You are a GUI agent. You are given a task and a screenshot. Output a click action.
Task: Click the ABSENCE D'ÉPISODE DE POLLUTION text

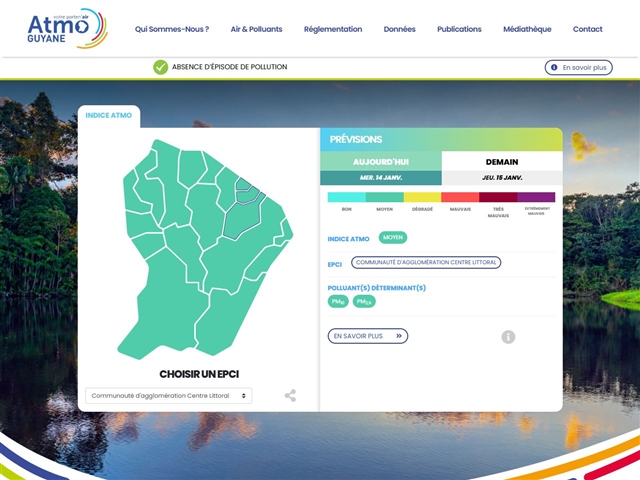click(x=229, y=67)
